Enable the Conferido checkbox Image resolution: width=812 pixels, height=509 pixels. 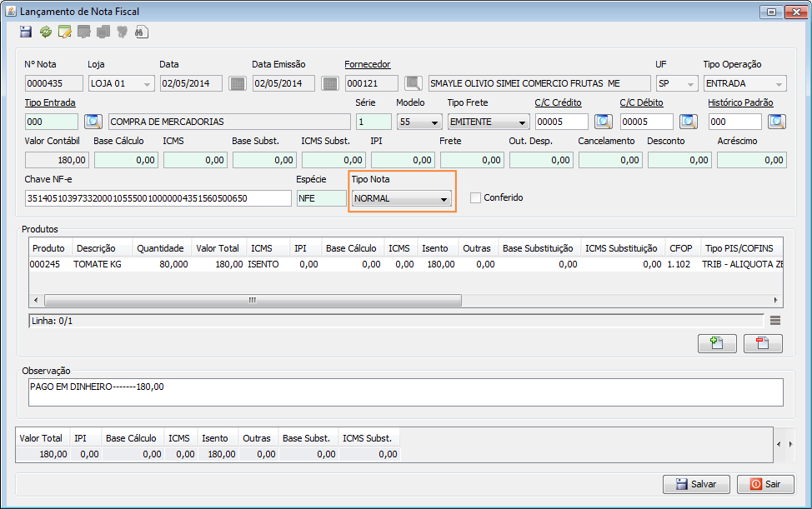(x=476, y=198)
